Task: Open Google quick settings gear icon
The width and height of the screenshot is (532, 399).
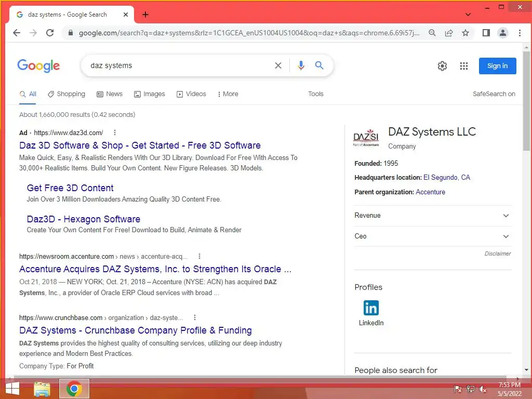Action: (x=442, y=66)
